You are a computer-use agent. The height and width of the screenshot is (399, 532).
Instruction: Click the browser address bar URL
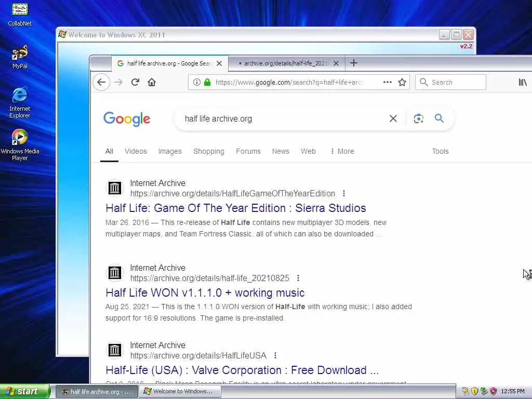pos(288,82)
